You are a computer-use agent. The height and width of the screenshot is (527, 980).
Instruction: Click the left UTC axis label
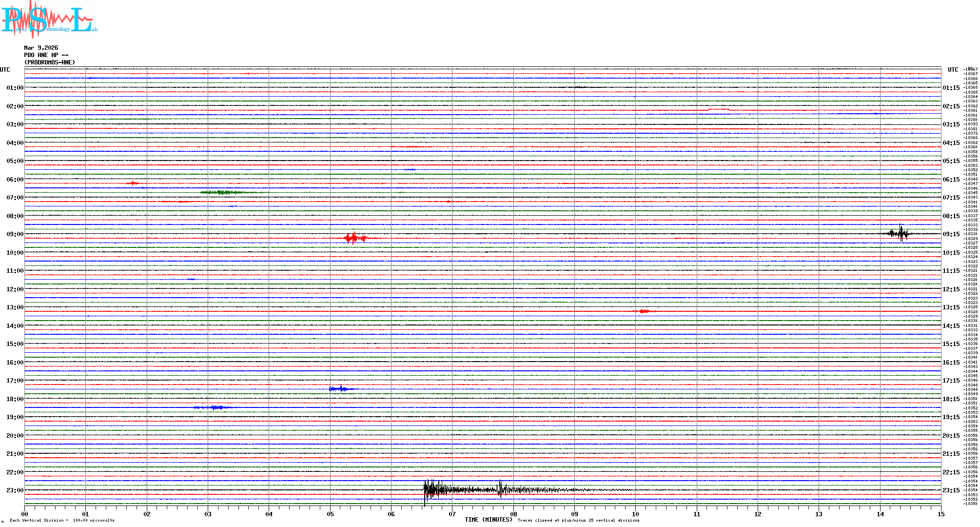5,70
